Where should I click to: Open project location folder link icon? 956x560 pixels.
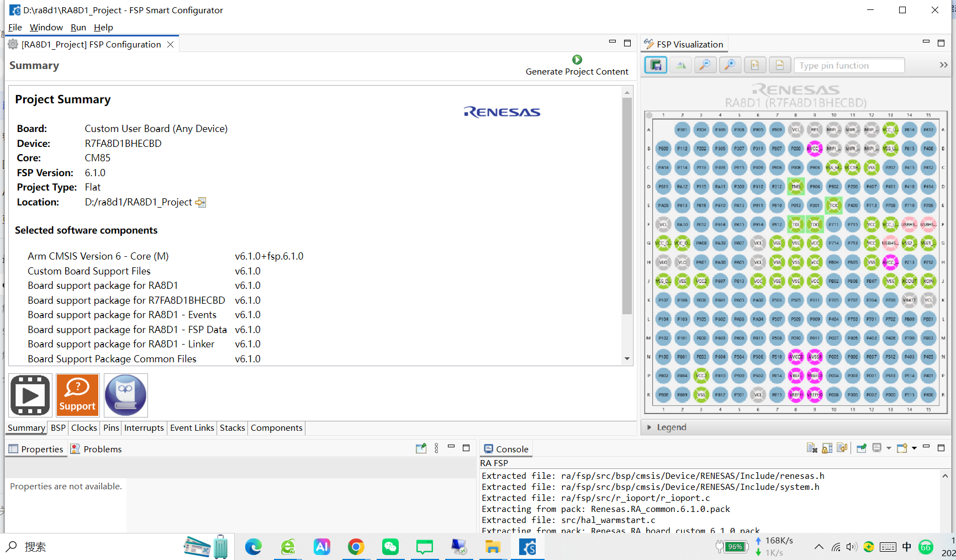click(x=200, y=203)
